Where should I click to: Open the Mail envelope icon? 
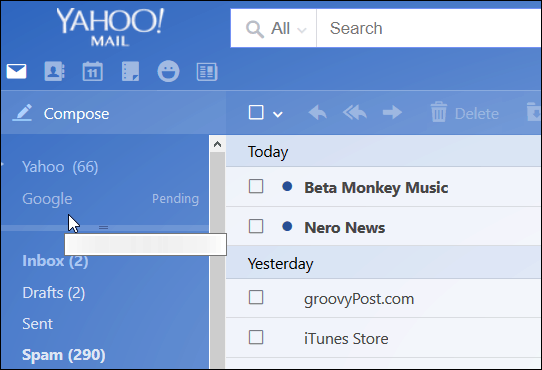coord(16,72)
